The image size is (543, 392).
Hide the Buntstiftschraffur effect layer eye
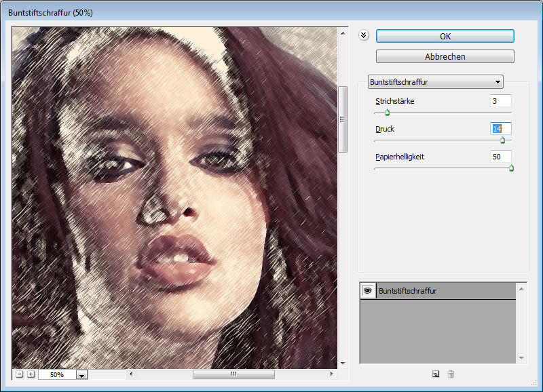coord(367,291)
